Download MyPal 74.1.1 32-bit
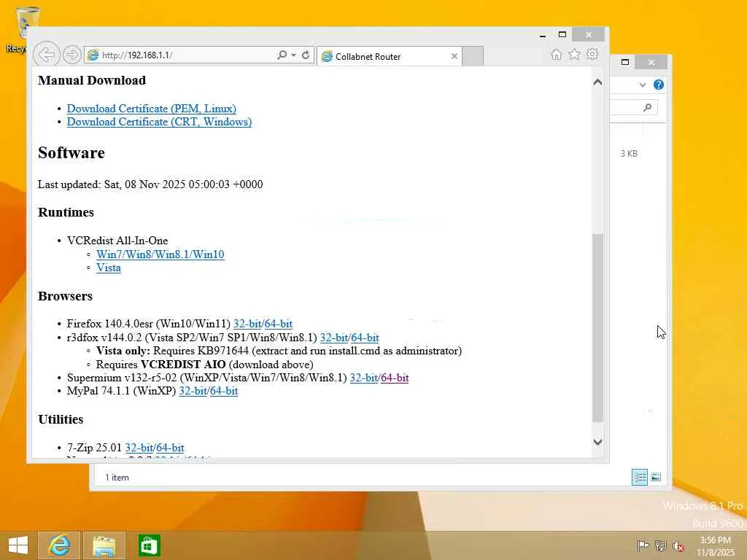Image resolution: width=747 pixels, height=560 pixels. 193,391
